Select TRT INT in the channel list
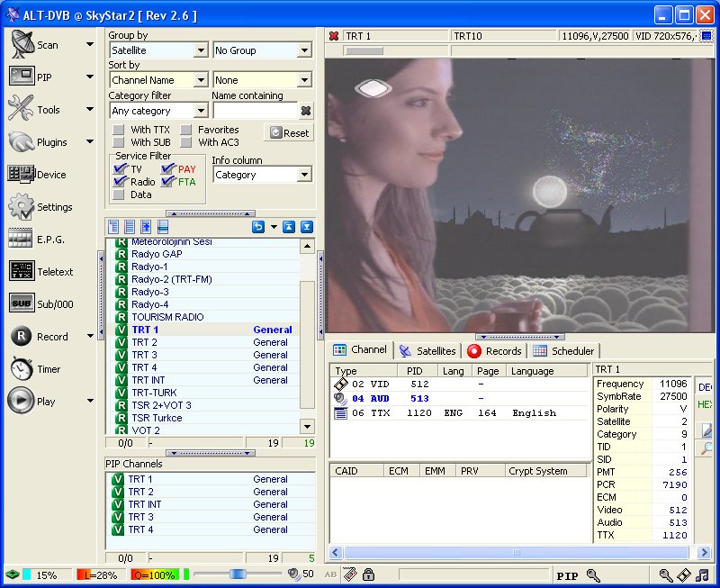720x588 pixels. pos(202,380)
